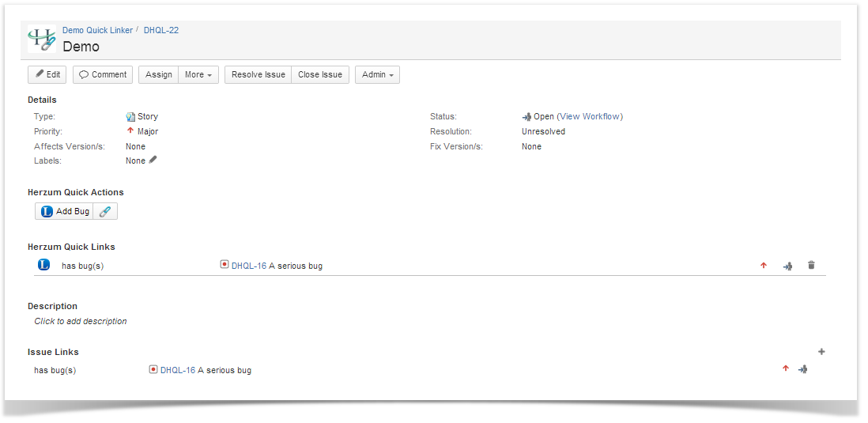The image size is (868, 423).
Task: Click the pencil icon to edit Labels
Action: point(153,161)
